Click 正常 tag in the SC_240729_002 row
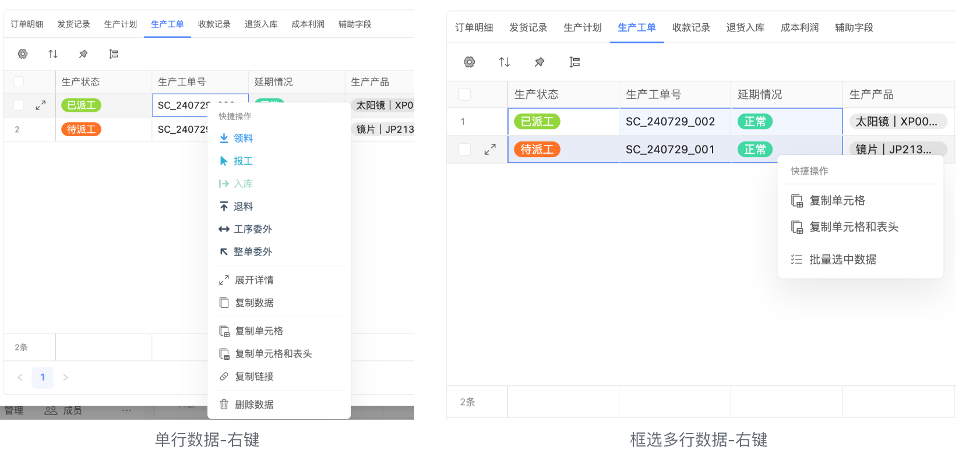 coord(755,122)
